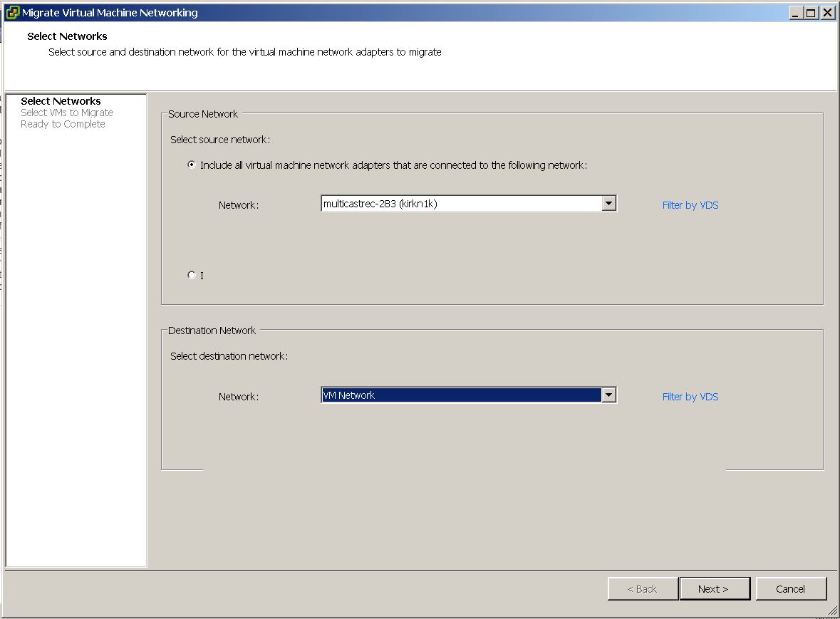Click the 'Network:' label in Source Network group
The width and height of the screenshot is (840, 619).
pos(239,205)
